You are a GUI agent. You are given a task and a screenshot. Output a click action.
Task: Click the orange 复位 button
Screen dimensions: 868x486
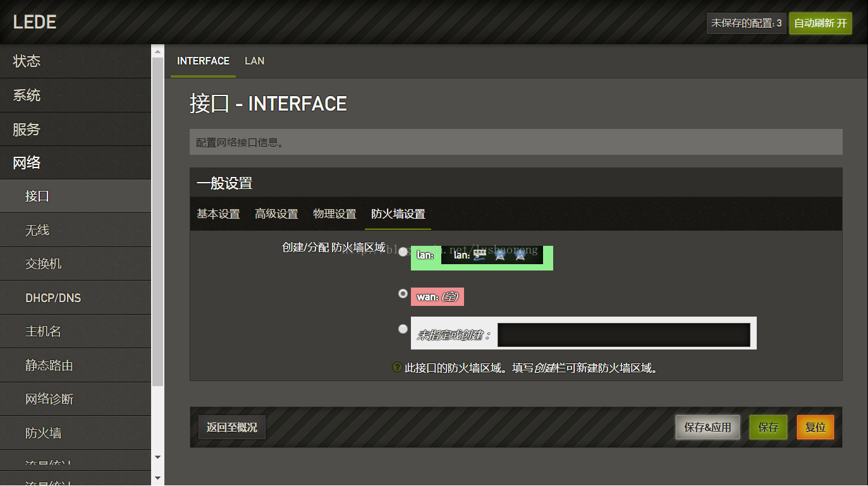coord(816,427)
